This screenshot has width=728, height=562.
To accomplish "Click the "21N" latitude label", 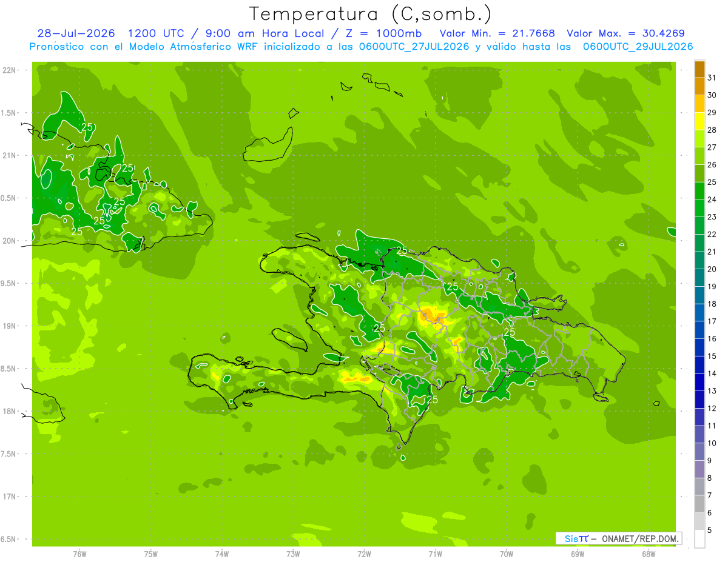I will click(10, 155).
